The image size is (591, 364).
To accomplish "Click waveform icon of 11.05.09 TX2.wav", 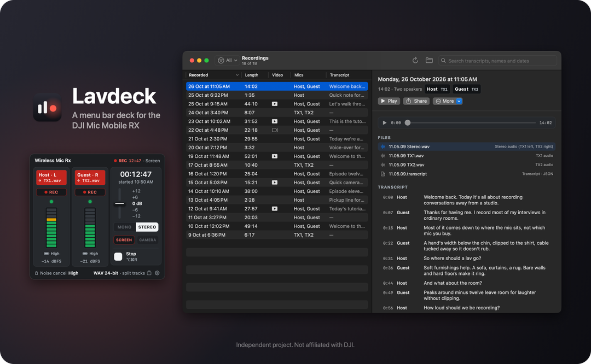I will tap(383, 165).
